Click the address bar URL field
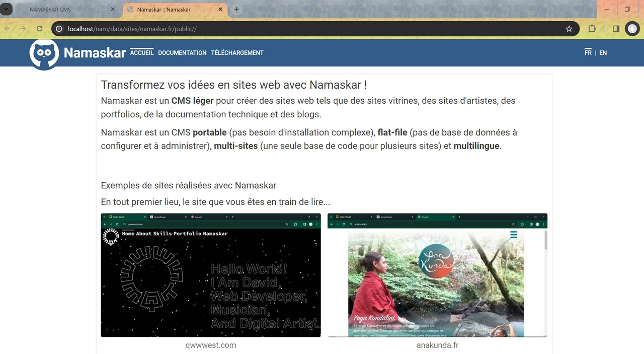The image size is (644, 354). coord(302,29)
